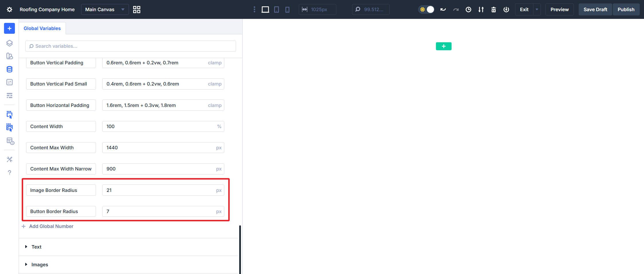Click Add Global Number
This screenshot has width=644, height=274.
51,226
